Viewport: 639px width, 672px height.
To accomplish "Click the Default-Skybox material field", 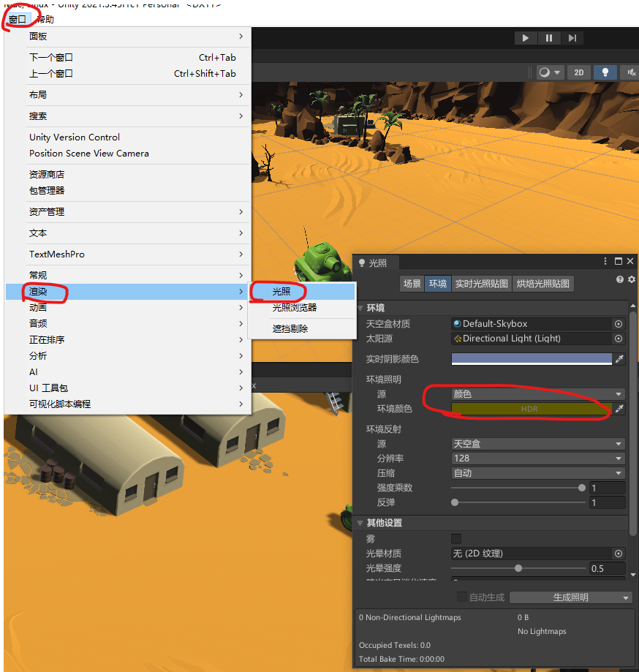I will click(532, 324).
